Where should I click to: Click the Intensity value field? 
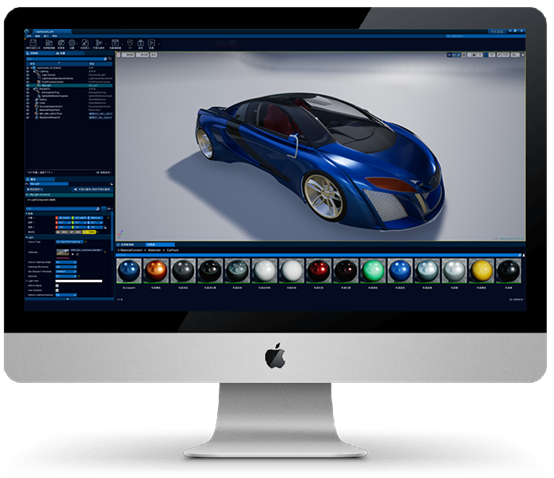point(66,276)
